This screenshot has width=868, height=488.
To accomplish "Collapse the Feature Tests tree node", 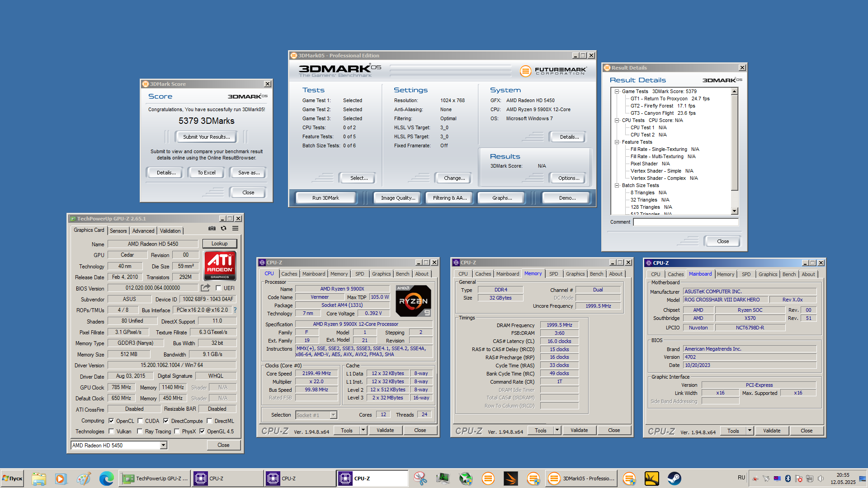I will (617, 142).
